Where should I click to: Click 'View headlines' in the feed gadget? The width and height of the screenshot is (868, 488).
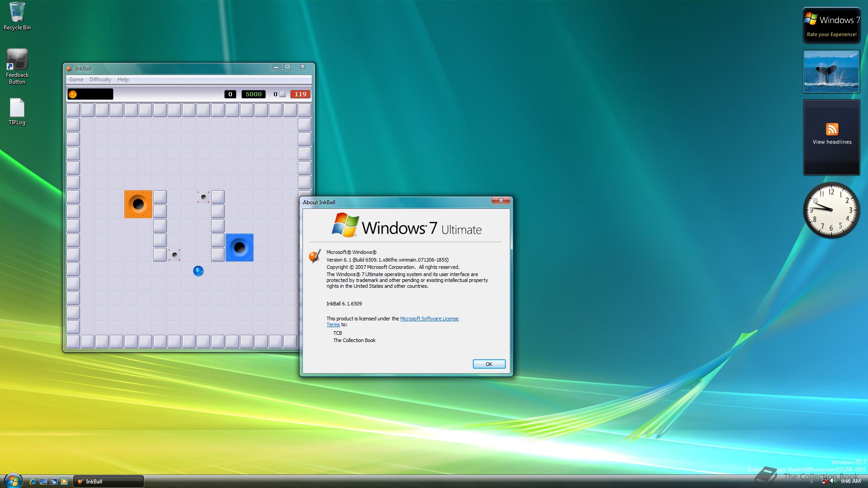coord(832,142)
